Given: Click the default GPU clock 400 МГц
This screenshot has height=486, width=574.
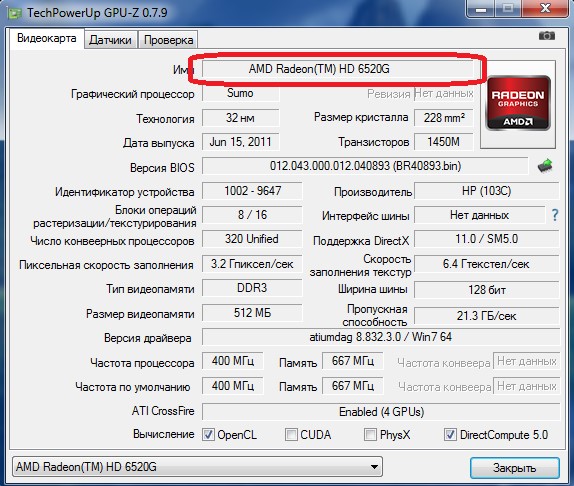Looking at the screenshot, I should [232, 386].
